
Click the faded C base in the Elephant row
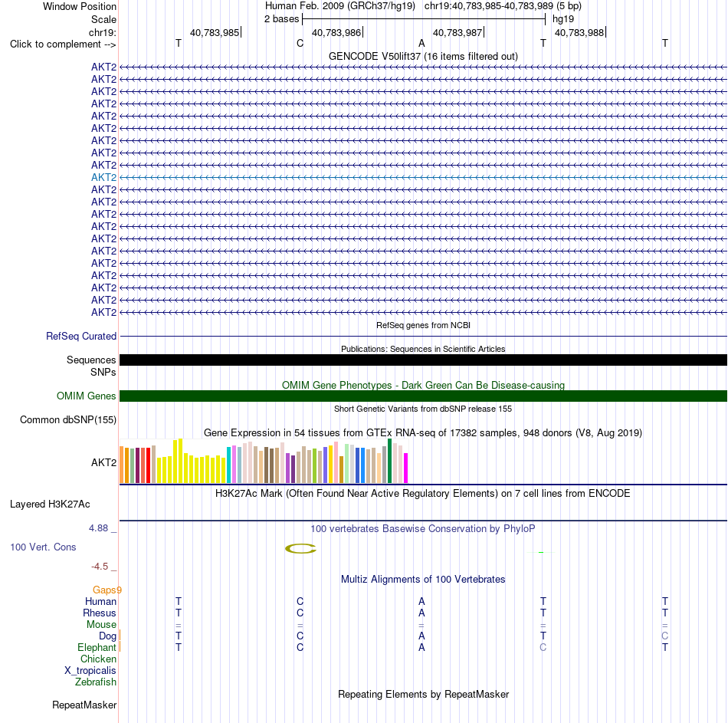click(x=543, y=647)
